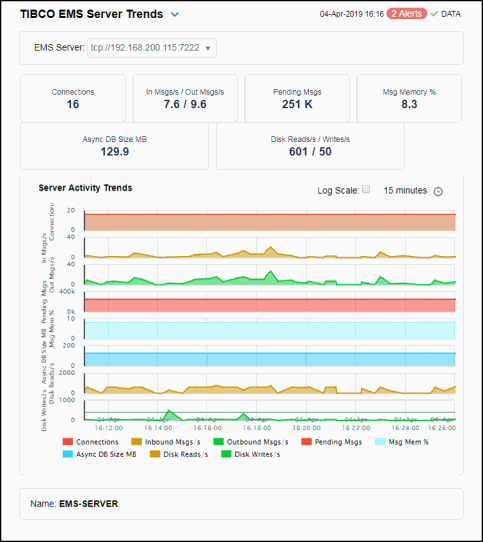
Task: Click the DATA status checkmark icon
Action: tap(434, 14)
